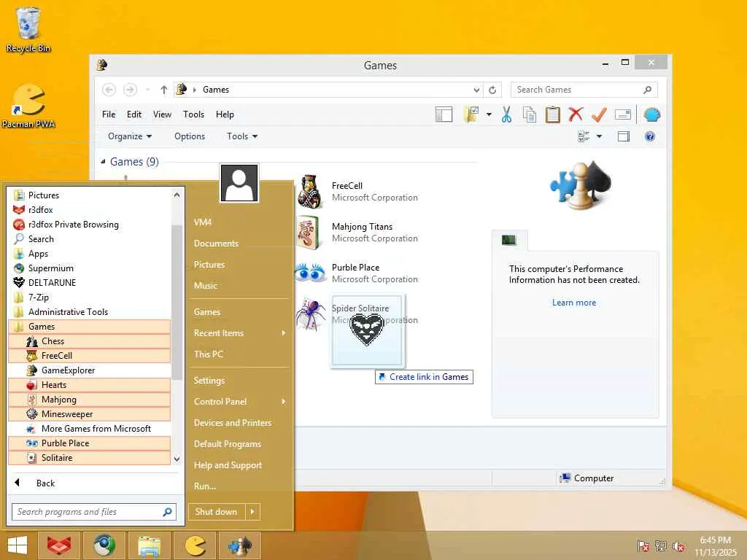
Task: Click the muted volume tray icon
Action: click(678, 546)
